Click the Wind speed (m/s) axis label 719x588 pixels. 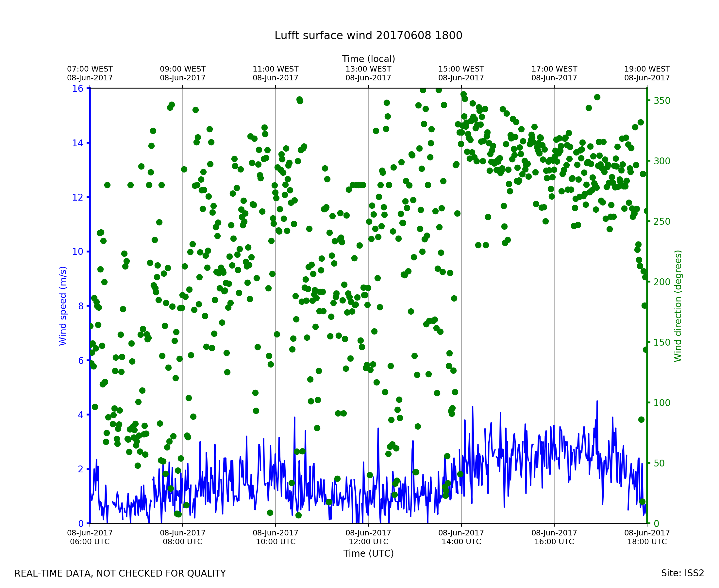coord(63,306)
